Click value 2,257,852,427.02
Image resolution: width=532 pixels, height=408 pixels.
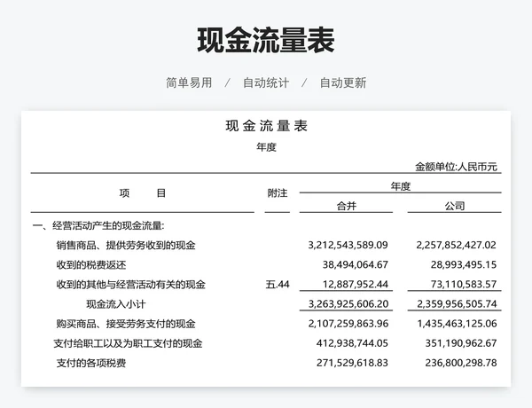click(x=457, y=245)
